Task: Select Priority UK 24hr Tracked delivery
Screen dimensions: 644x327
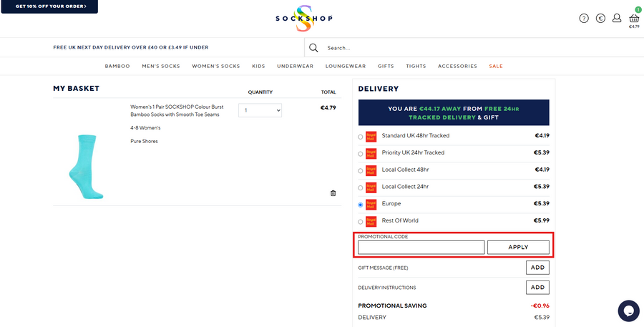Action: point(360,154)
